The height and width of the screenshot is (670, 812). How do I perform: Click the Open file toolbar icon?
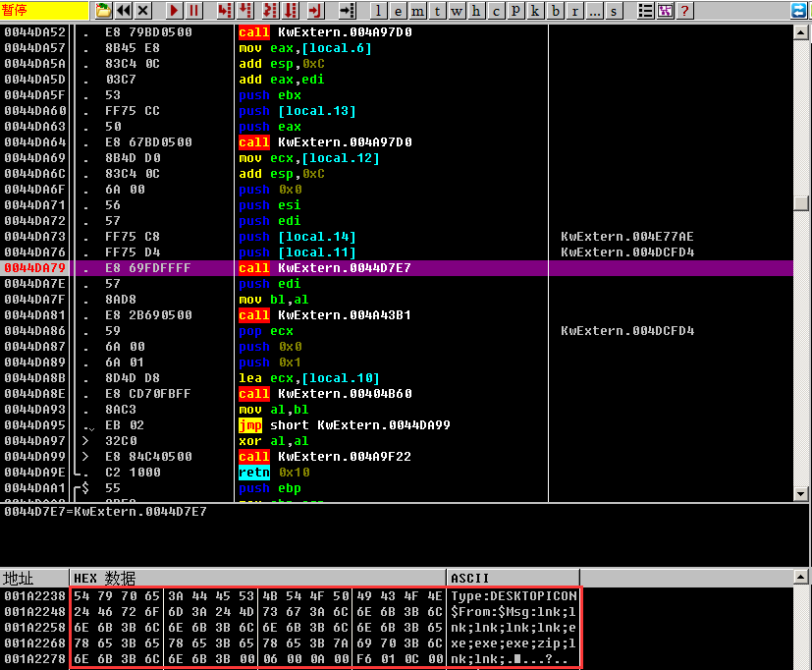pos(103,11)
